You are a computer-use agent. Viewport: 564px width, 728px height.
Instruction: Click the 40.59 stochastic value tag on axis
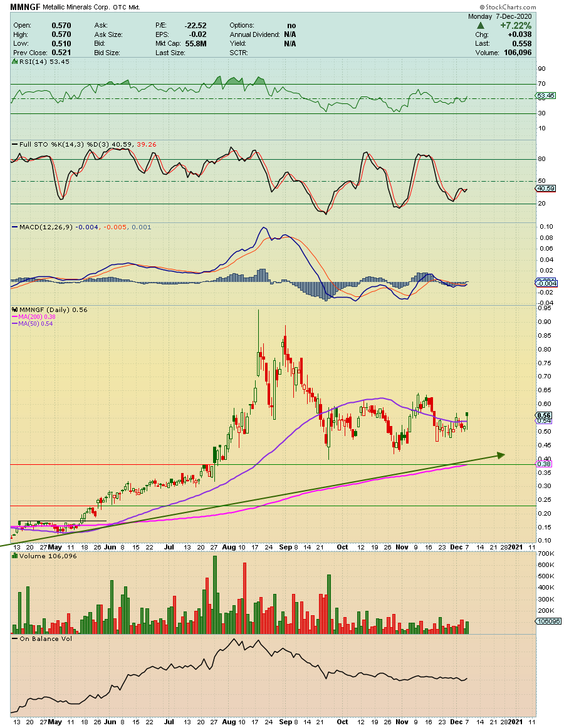pyautogui.click(x=546, y=189)
